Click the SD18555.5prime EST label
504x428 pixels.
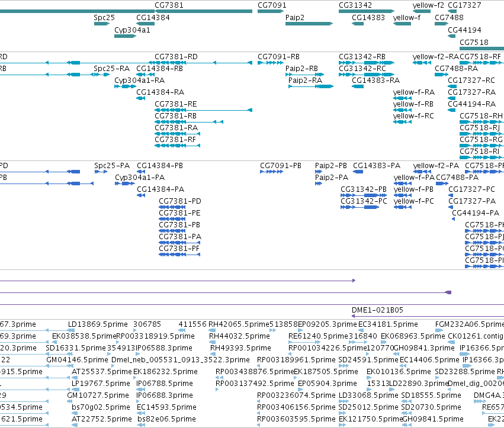431,395
